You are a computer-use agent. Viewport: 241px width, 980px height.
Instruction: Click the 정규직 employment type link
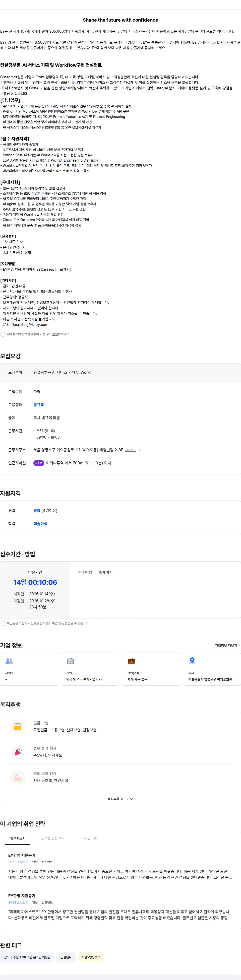pyautogui.click(x=38, y=405)
